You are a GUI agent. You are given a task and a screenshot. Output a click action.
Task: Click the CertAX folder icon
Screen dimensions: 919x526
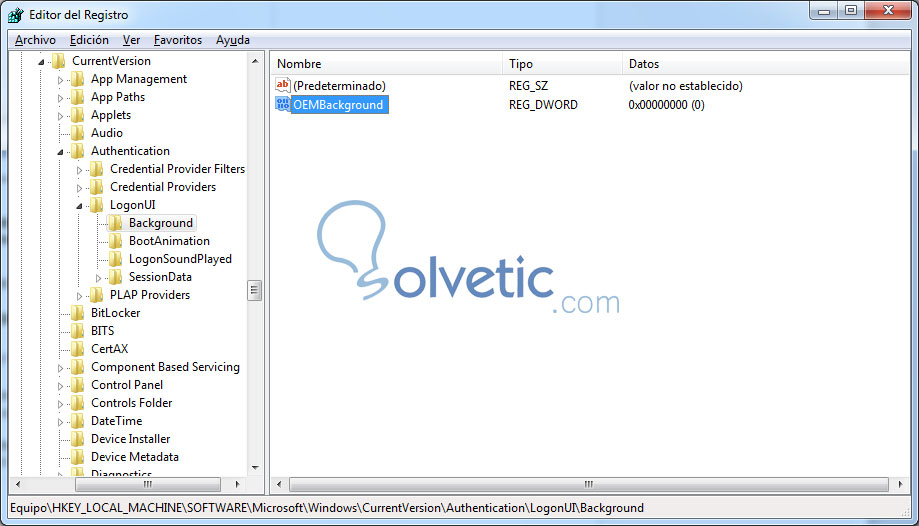pyautogui.click(x=77, y=348)
